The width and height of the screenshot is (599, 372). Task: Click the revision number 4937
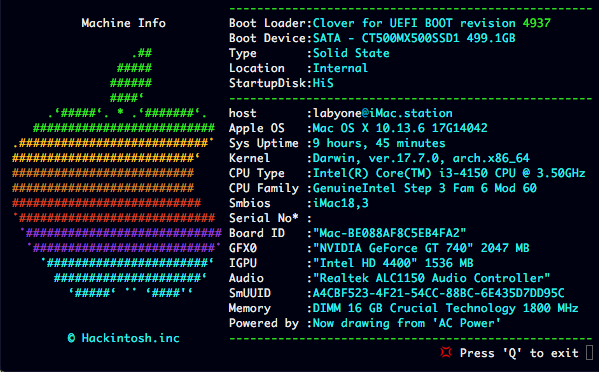coord(537,23)
